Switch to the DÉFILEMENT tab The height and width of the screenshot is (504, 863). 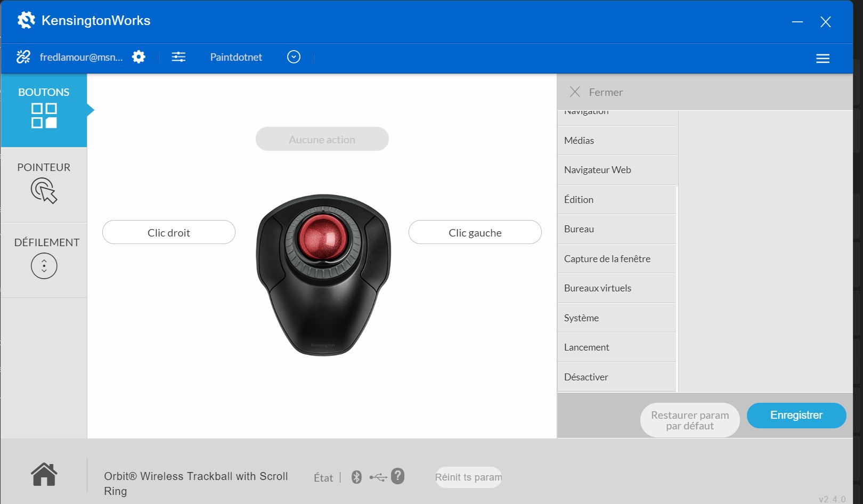(44, 260)
